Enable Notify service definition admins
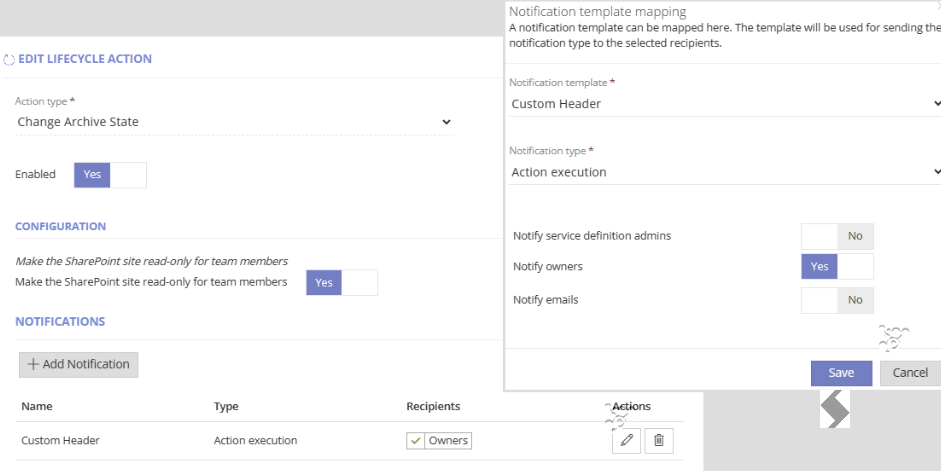Viewport: 941px width, 471px height. coord(837,236)
